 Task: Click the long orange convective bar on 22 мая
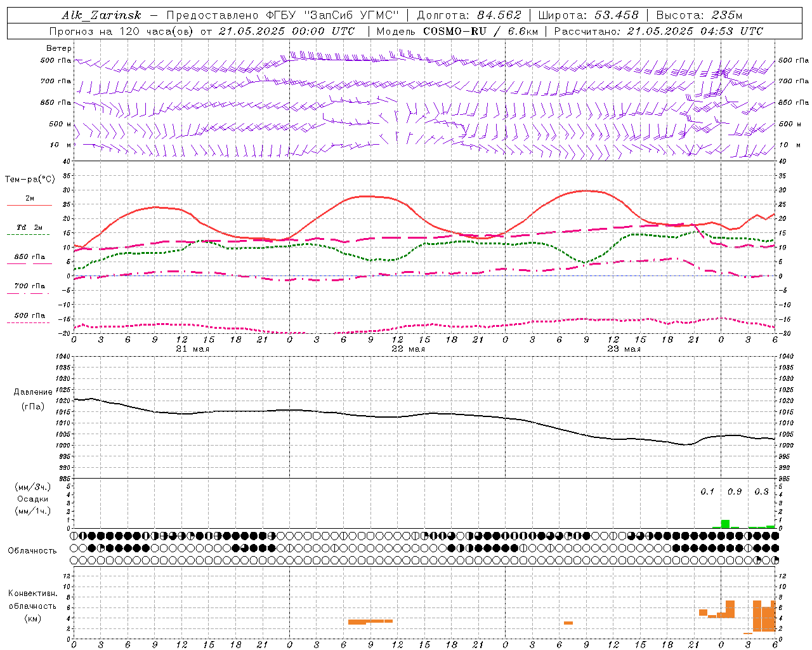click(x=370, y=621)
